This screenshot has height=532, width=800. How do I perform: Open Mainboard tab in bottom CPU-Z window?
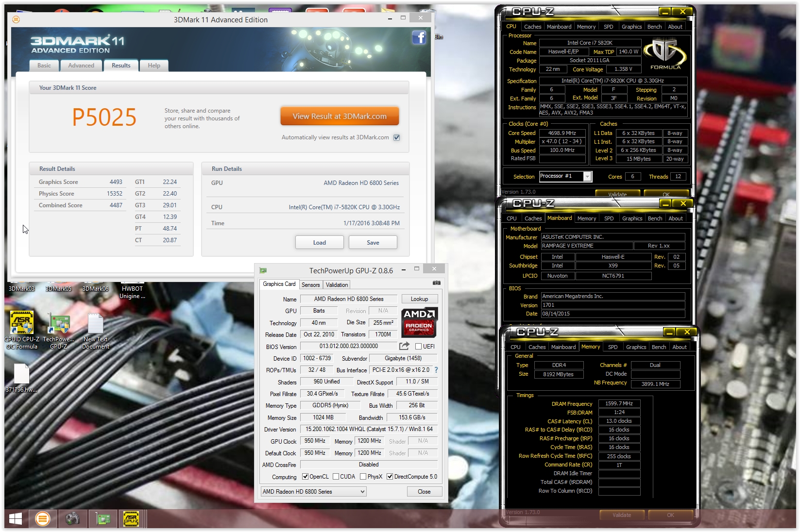coord(563,347)
